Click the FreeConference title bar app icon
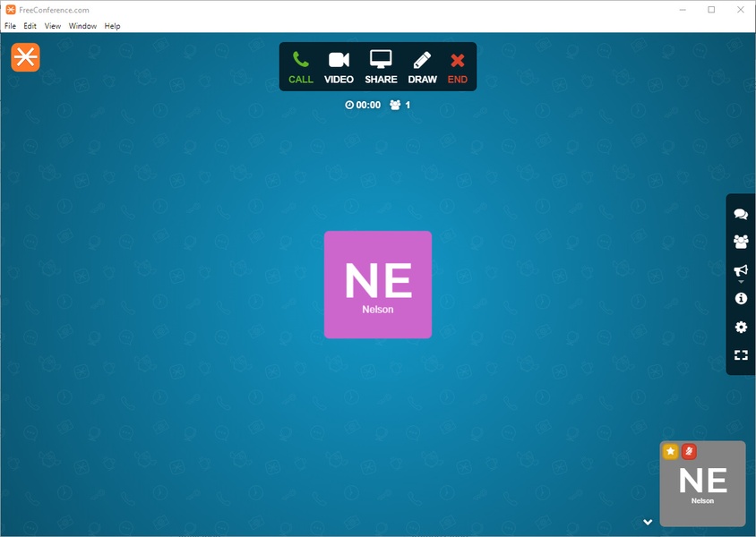 (11, 10)
